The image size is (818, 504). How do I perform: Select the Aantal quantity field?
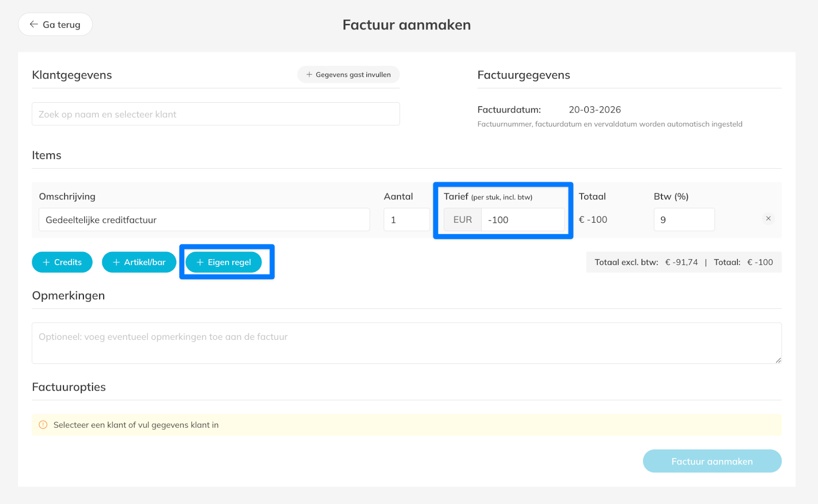[x=406, y=220]
